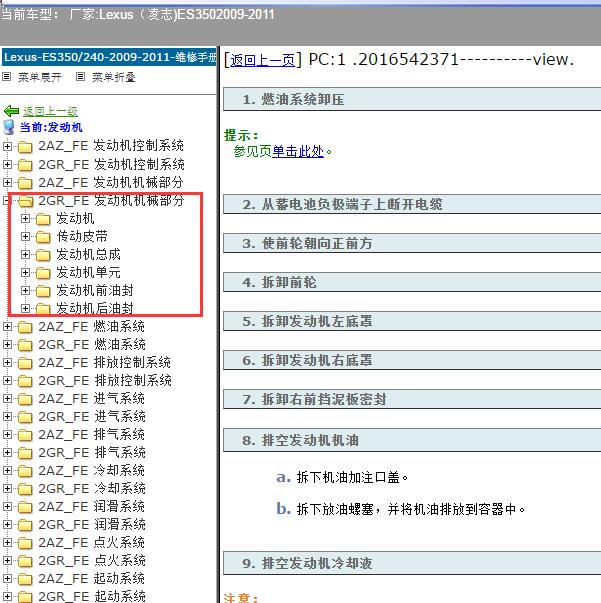Expand the 2AZ_FE 冷却系统 node
This screenshot has height=603, width=601.
7,471
